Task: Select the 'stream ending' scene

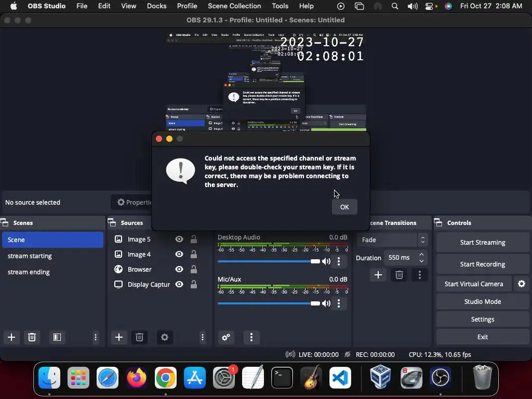Action: (52, 272)
